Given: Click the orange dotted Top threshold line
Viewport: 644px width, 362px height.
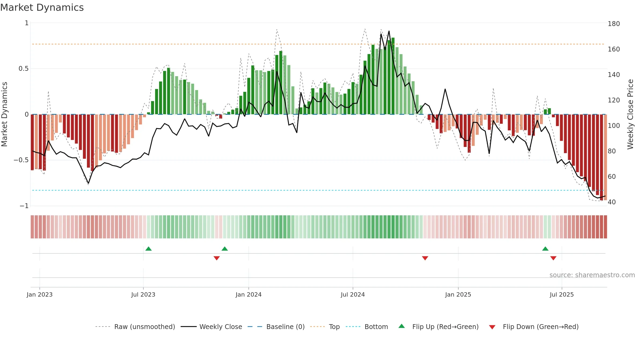Looking at the screenshot, I should tap(318, 44).
